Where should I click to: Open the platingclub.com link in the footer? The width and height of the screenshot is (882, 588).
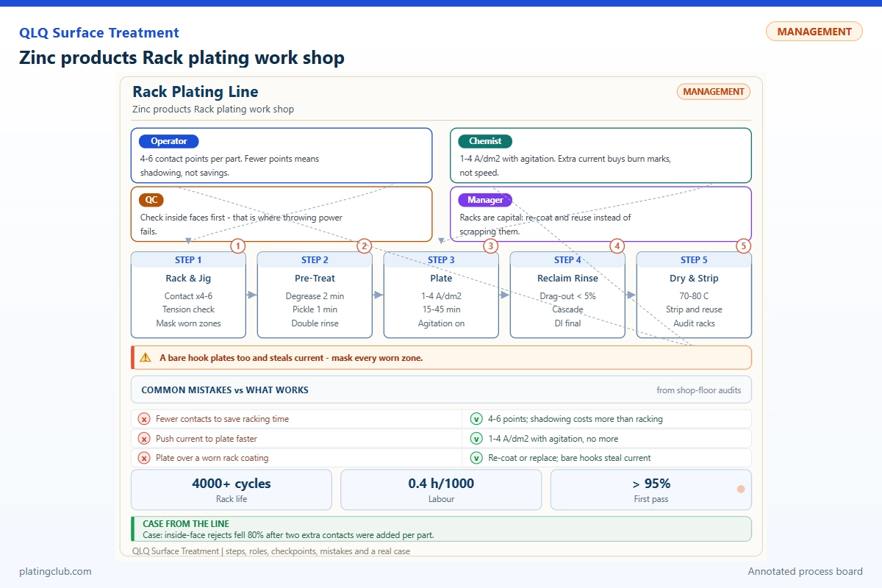(55, 571)
